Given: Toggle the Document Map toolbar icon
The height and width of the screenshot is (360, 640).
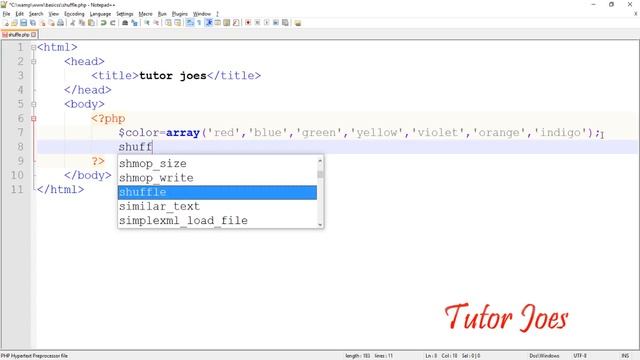Looking at the screenshot, I should pos(227,23).
